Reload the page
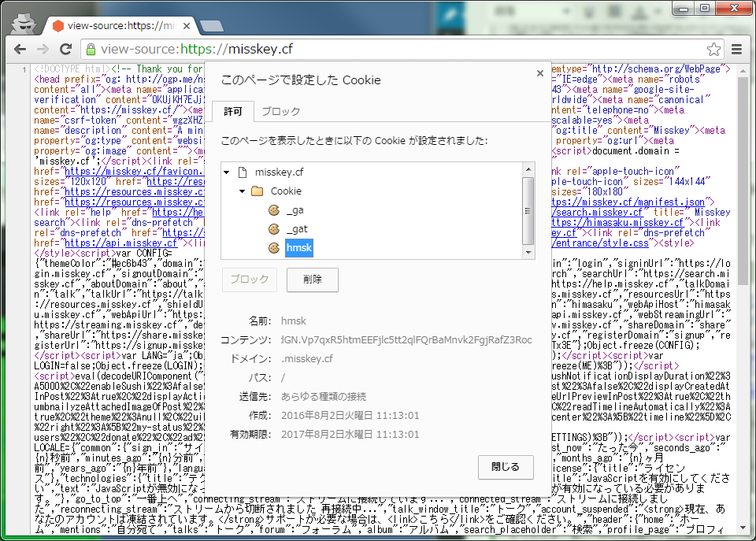The width and height of the screenshot is (756, 541). pos(66,50)
